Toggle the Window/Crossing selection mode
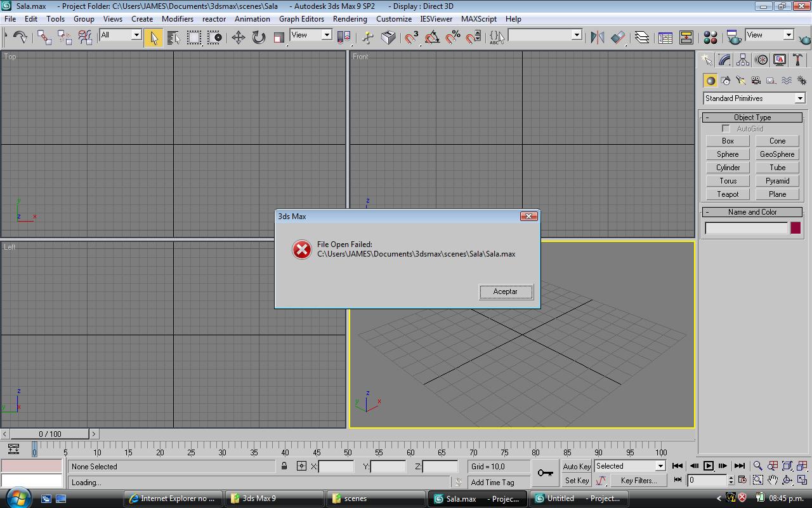812x508 pixels. (x=215, y=37)
